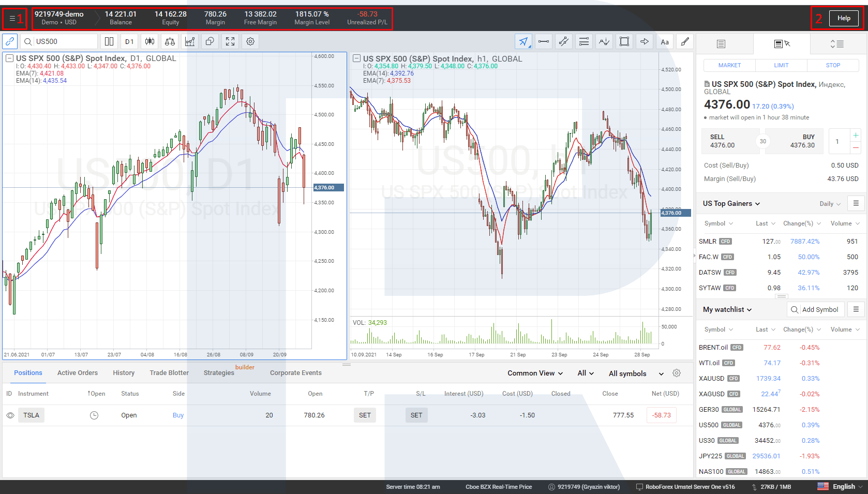The image size is (868, 494).
Task: Open the All symbols dropdown
Action: coord(636,373)
